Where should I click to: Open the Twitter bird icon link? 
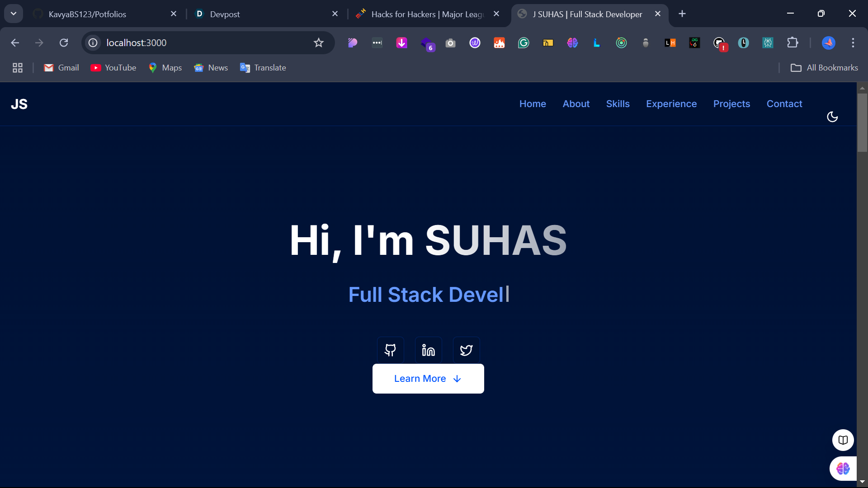pyautogui.click(x=466, y=350)
